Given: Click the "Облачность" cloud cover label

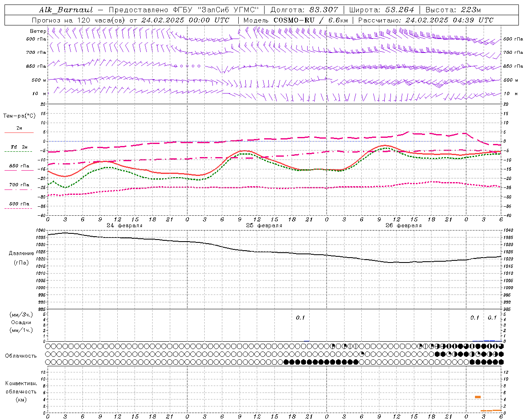Looking at the screenshot, I should pyautogui.click(x=21, y=356).
